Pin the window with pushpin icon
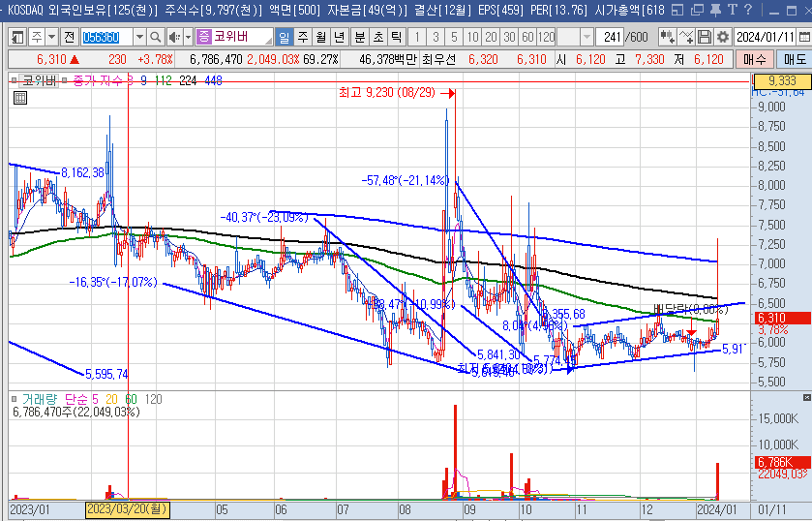812x521 pixels. tap(715, 10)
